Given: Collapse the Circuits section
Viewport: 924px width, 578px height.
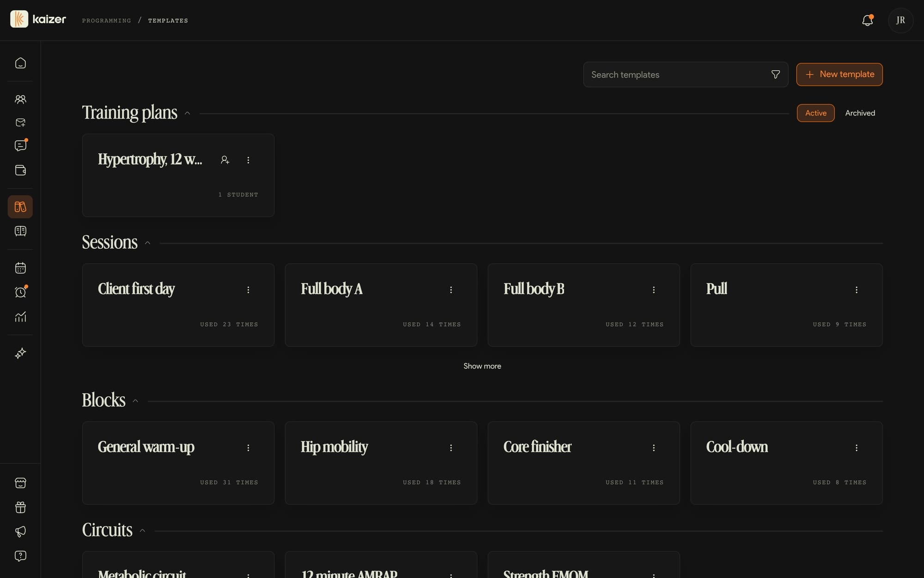Looking at the screenshot, I should point(142,531).
